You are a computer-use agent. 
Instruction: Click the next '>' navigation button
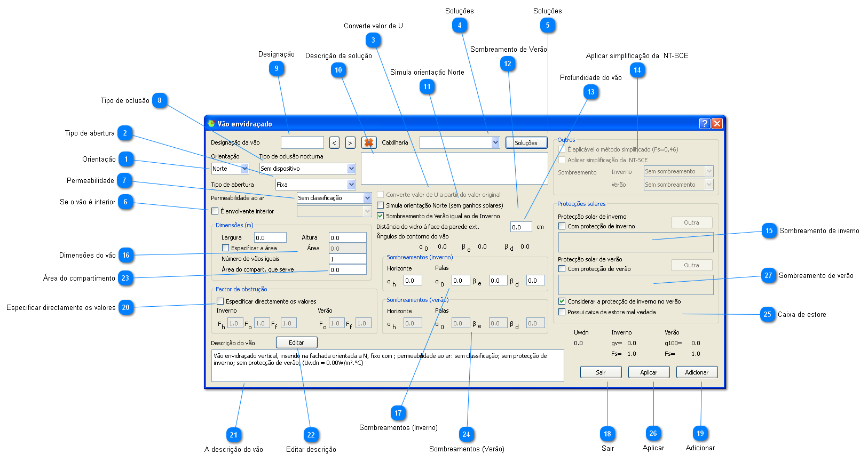click(x=350, y=143)
